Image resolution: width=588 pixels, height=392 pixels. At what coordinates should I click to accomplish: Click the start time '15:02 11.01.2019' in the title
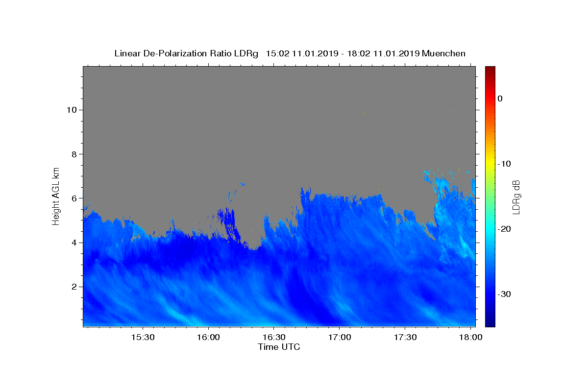coord(302,53)
